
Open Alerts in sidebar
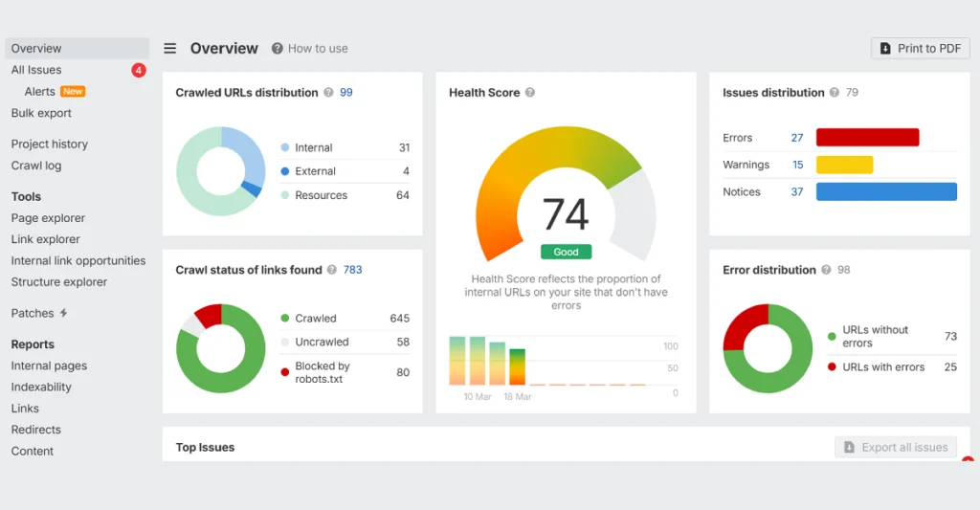tap(39, 91)
